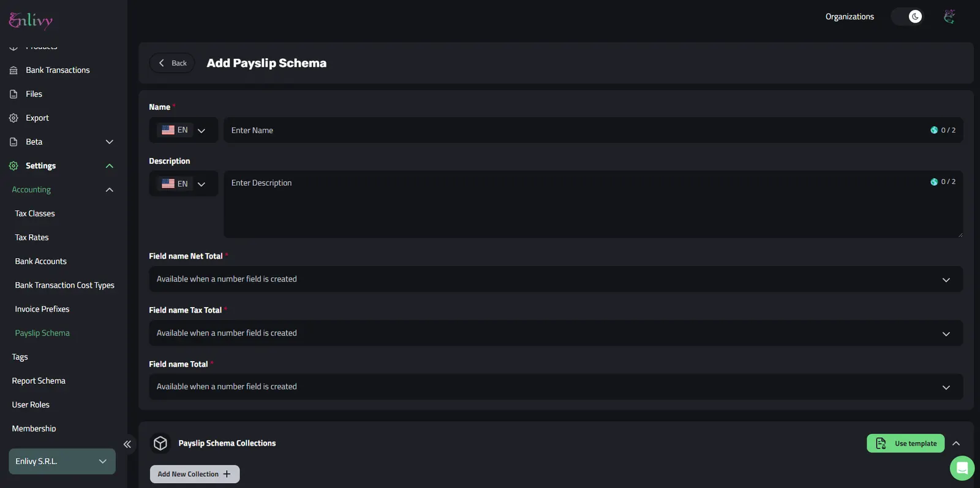
Task: Open the Name language EN dropdown
Action: coord(184,130)
